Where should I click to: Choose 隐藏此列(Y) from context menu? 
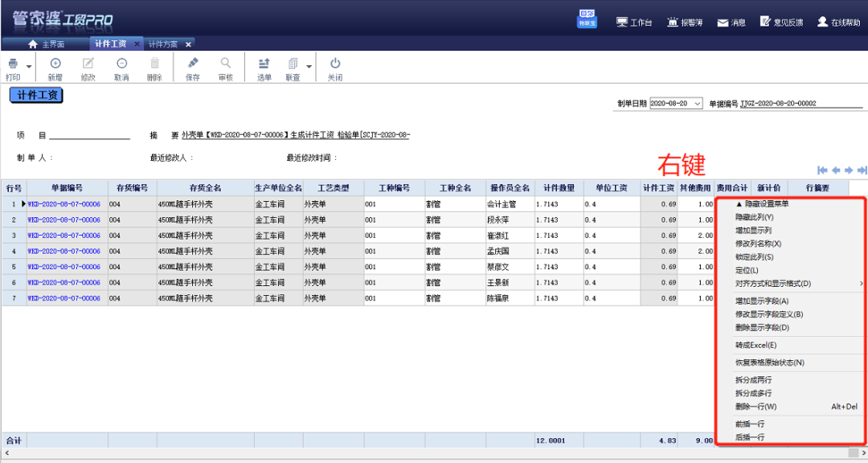(754, 217)
